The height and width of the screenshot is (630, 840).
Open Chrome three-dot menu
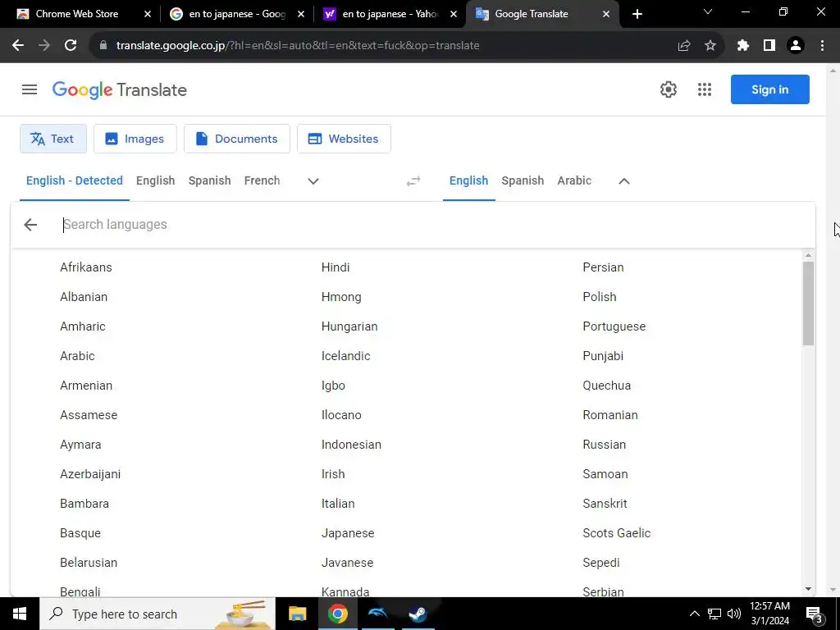pyautogui.click(x=822, y=46)
